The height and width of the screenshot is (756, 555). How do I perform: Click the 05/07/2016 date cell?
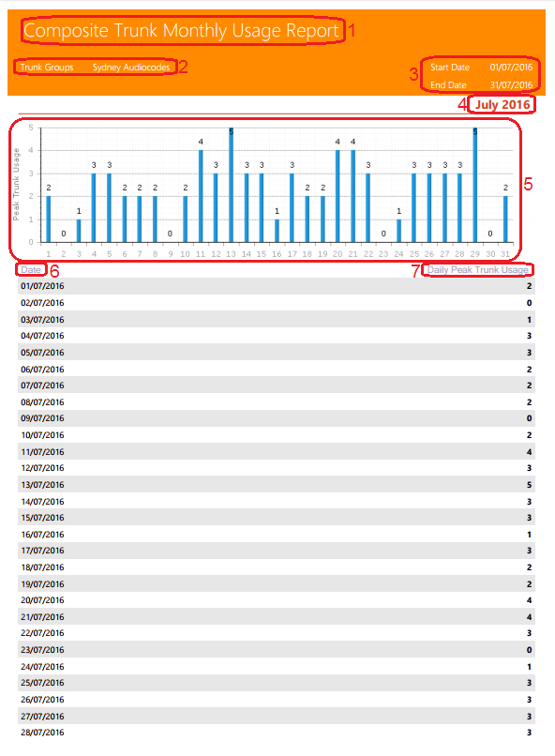(x=42, y=353)
